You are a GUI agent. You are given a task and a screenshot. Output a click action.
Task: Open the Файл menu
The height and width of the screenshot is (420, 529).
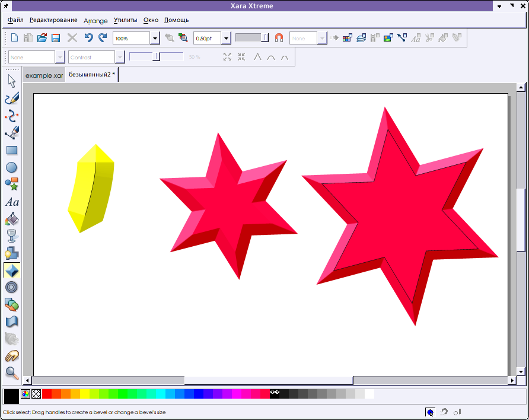pyautogui.click(x=16, y=20)
